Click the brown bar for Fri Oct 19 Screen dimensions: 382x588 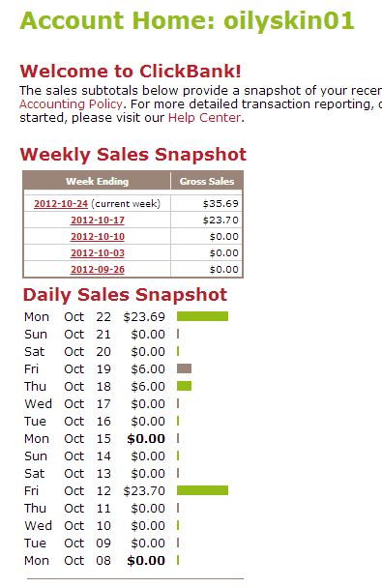(x=184, y=368)
